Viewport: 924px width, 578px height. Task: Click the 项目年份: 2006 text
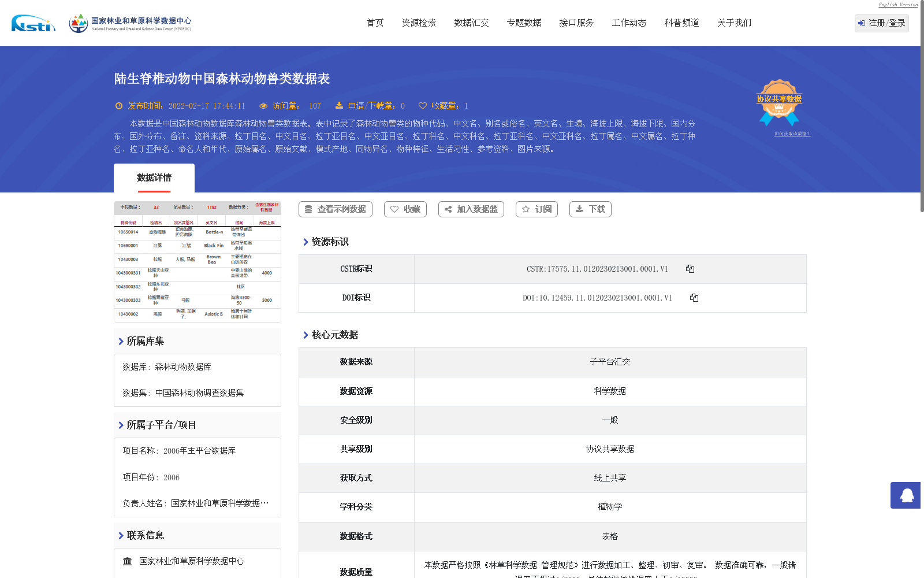click(151, 477)
